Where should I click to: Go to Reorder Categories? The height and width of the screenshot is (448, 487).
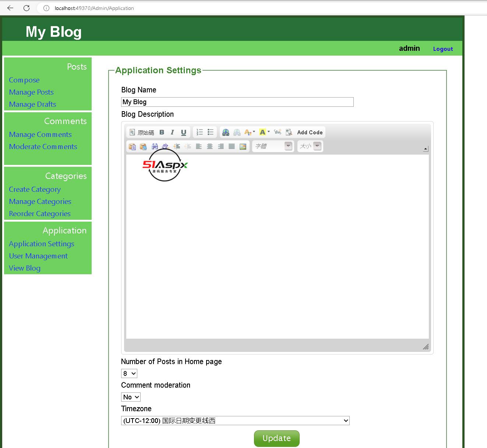pyautogui.click(x=40, y=214)
